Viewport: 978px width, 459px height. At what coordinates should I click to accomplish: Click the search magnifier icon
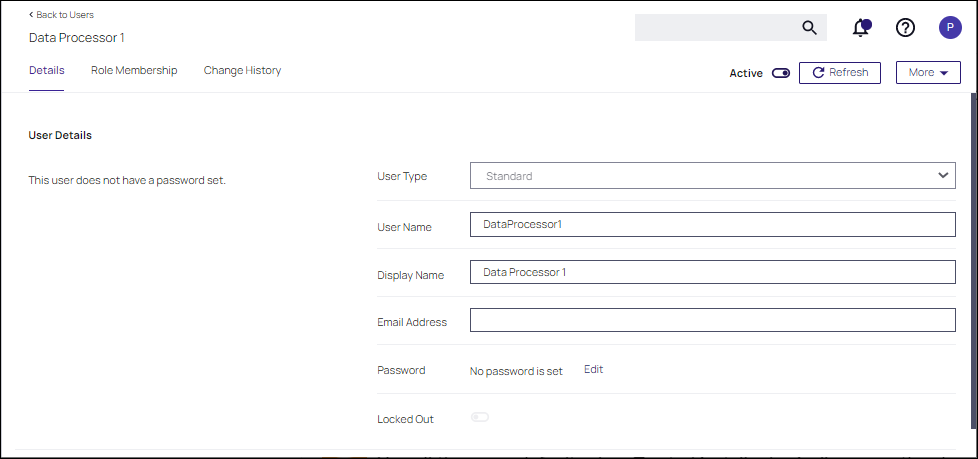(810, 28)
